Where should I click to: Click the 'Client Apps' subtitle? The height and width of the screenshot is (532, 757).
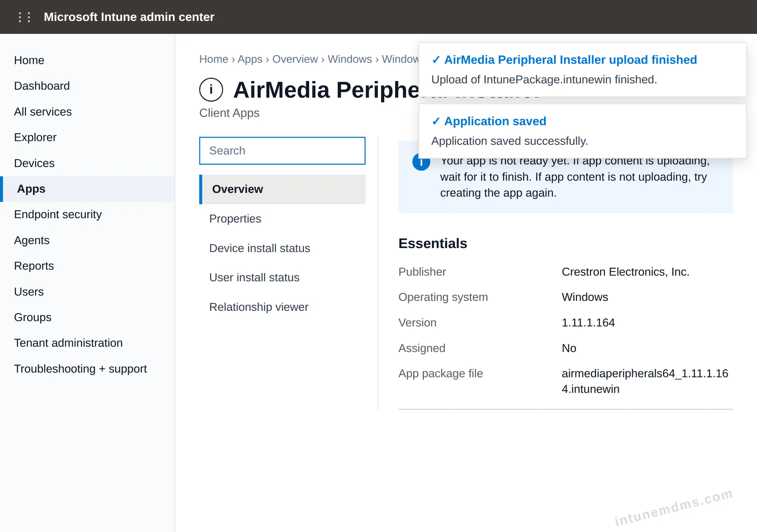229,113
